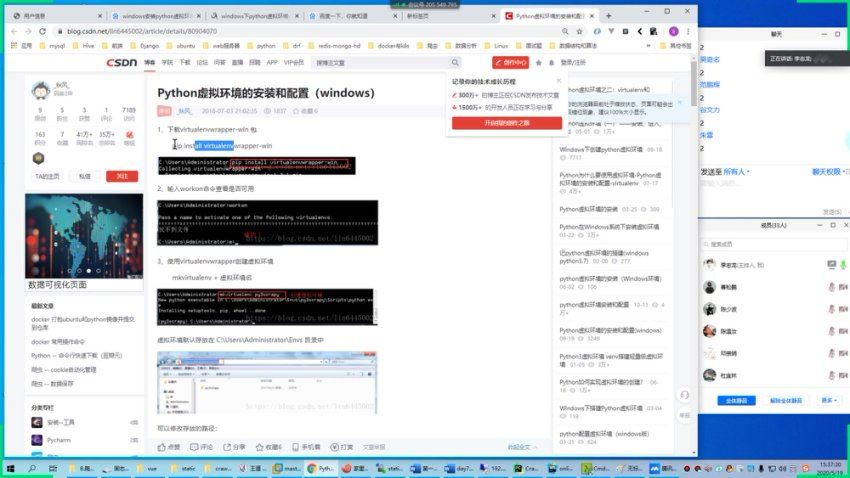Click the 私信 button

click(85, 176)
